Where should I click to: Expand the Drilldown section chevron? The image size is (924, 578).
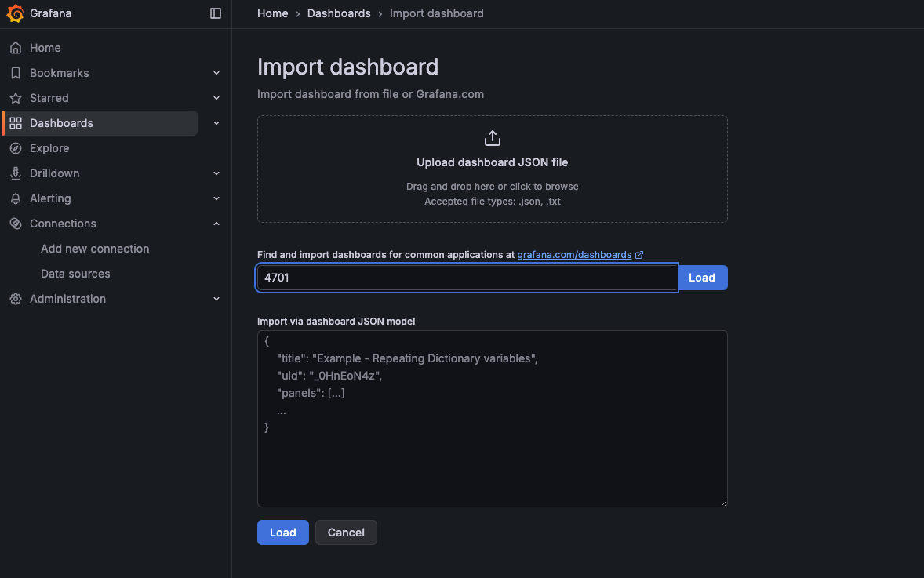tap(216, 173)
